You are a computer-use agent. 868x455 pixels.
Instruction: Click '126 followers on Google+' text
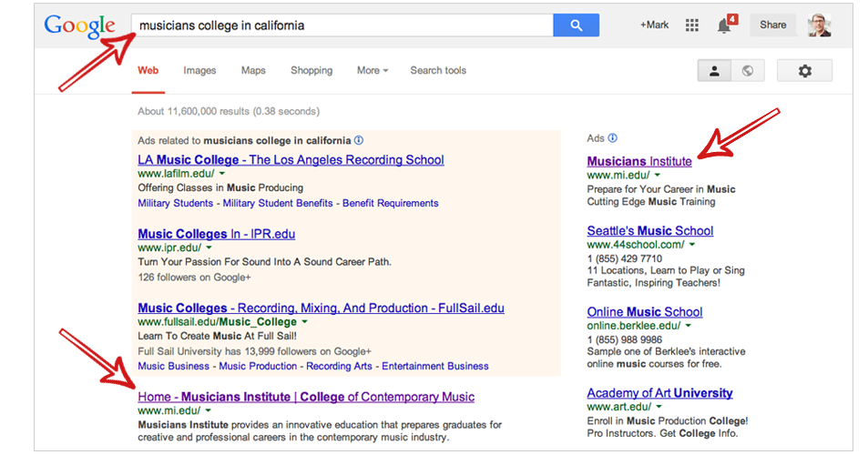coord(194,278)
